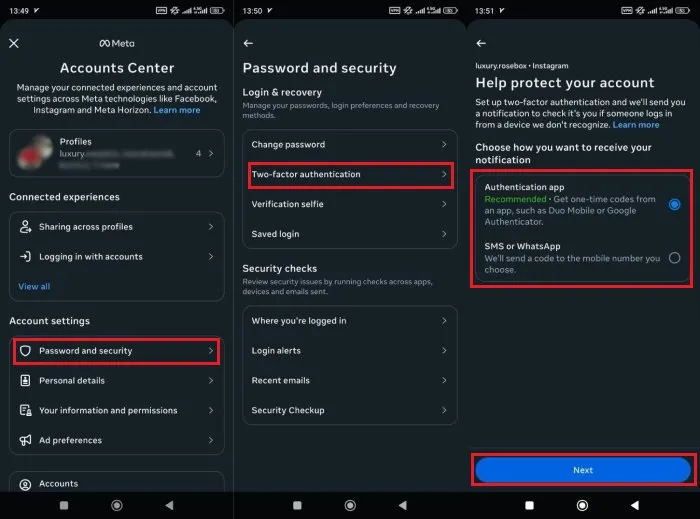
Task: Tap Android recent apps square in first screen
Action: [64, 505]
